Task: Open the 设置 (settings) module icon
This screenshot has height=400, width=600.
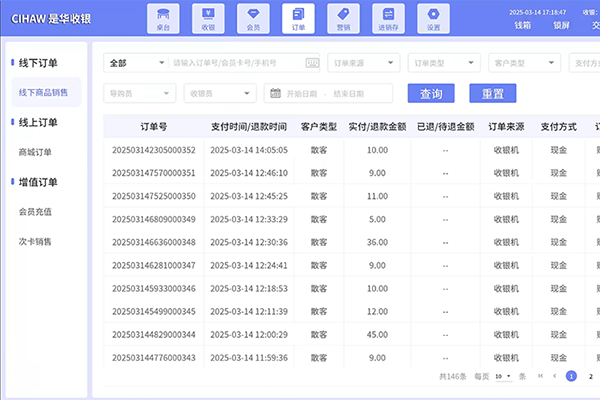Action: (433, 18)
